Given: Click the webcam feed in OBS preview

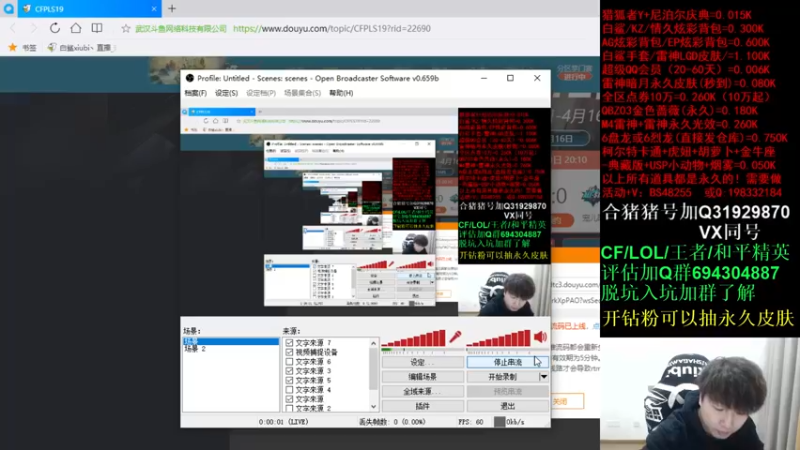Looking at the screenshot, I should click(x=504, y=290).
